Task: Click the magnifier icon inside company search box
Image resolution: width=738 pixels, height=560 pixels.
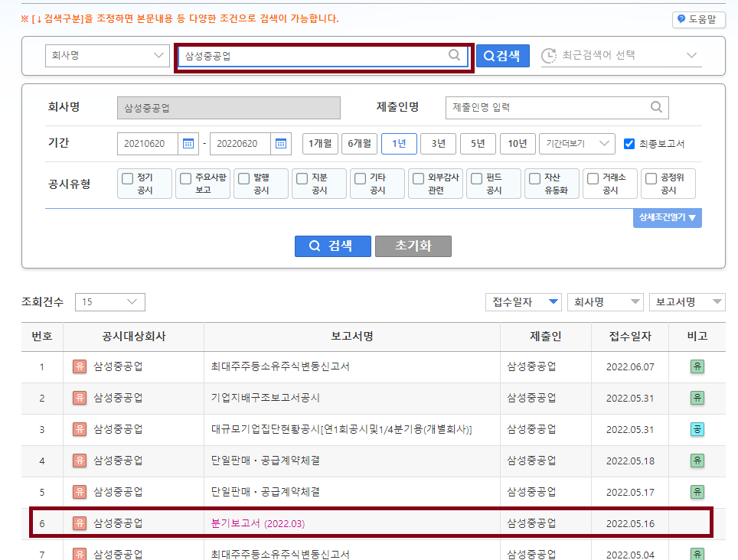Action: pyautogui.click(x=454, y=55)
